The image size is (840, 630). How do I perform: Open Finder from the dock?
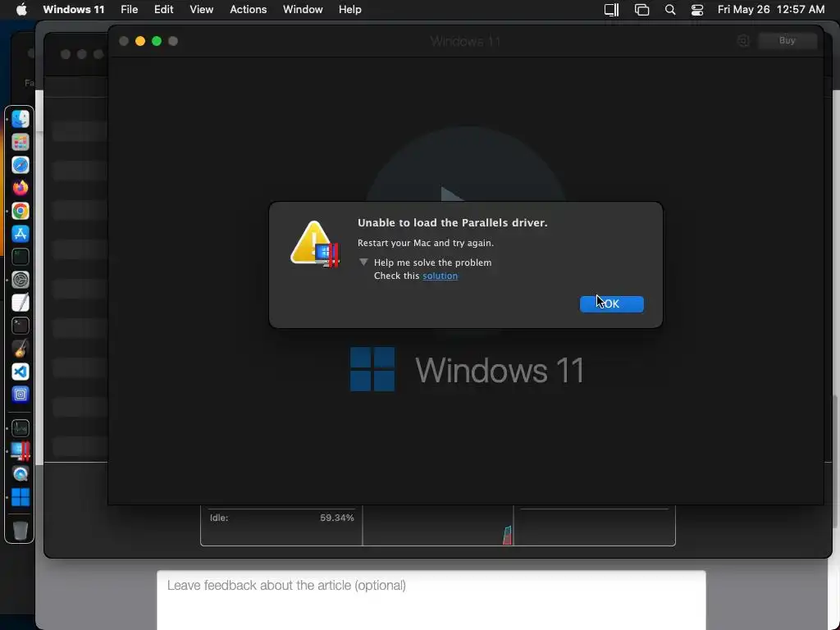coord(21,119)
